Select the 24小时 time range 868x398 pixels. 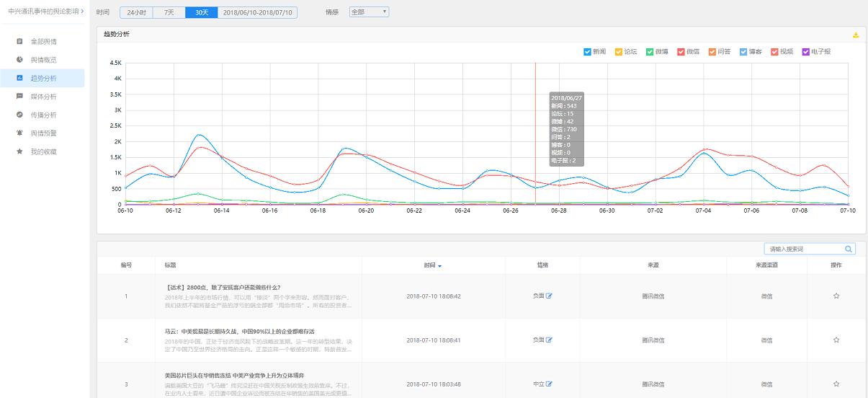click(135, 13)
